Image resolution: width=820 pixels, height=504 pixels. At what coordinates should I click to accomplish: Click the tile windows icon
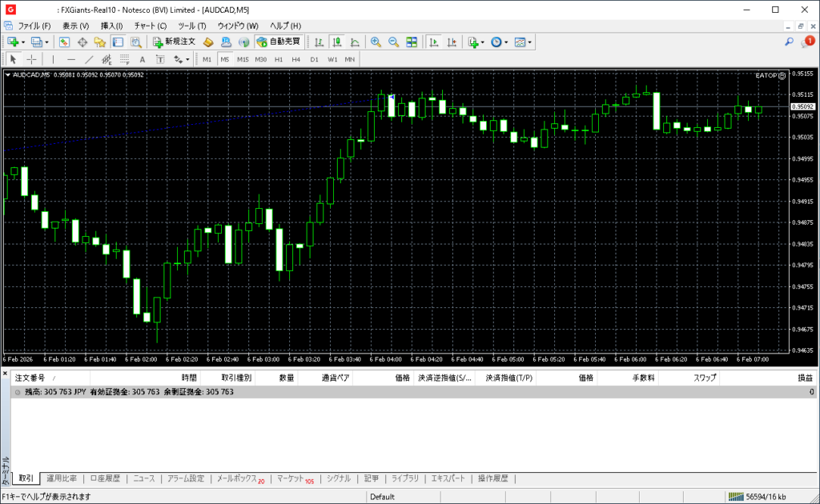tap(412, 42)
